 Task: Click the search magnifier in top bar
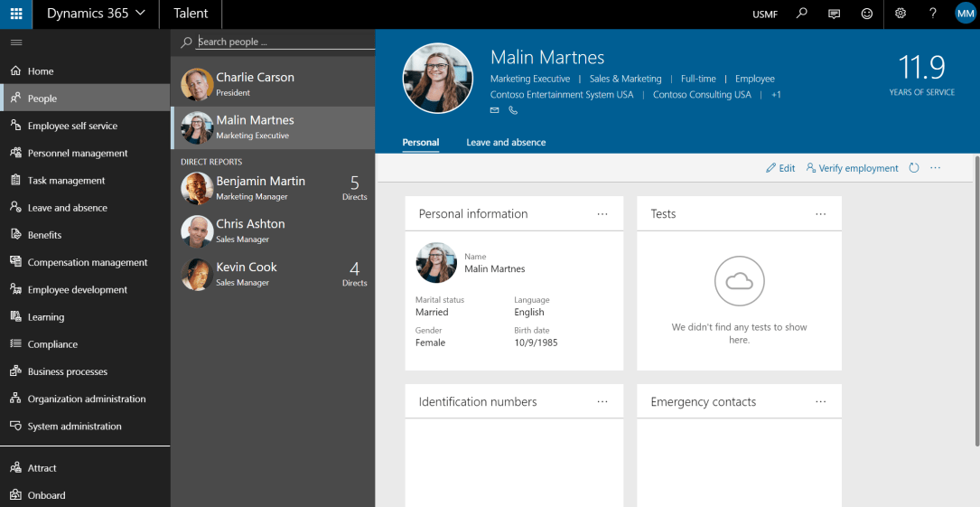(801, 14)
